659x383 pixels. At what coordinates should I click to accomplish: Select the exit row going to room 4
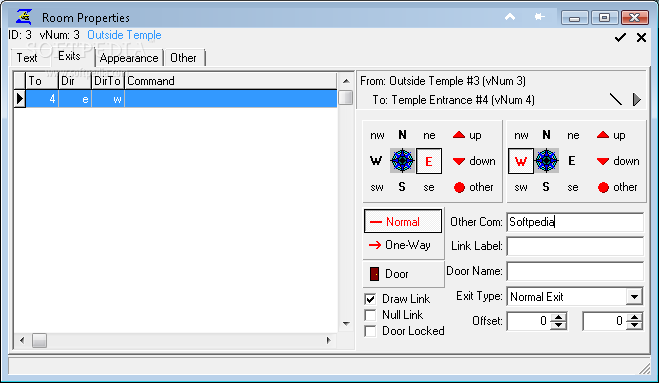click(x=176, y=99)
